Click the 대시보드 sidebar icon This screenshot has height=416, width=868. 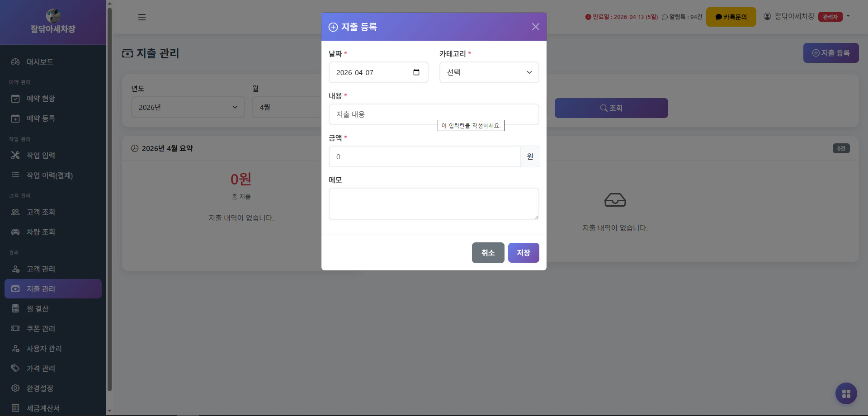(x=15, y=62)
